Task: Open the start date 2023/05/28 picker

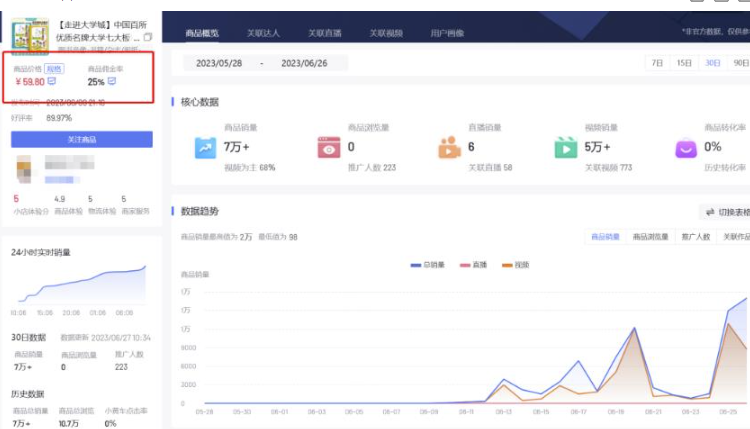Action: point(218,63)
